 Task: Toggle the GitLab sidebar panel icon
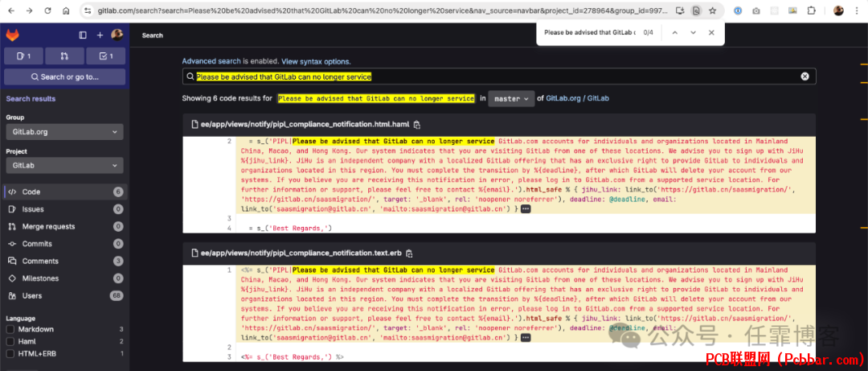coord(83,35)
